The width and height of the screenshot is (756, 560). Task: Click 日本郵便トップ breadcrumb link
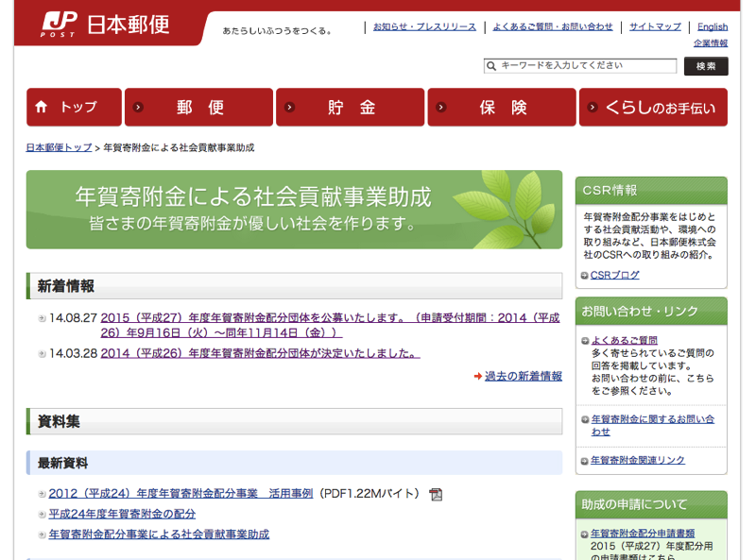59,147
